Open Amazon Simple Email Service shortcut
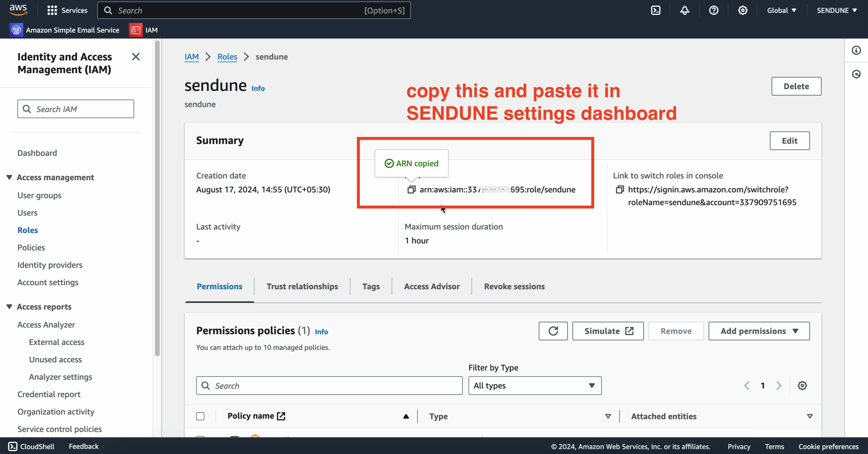The width and height of the screenshot is (868, 454). pyautogui.click(x=64, y=30)
